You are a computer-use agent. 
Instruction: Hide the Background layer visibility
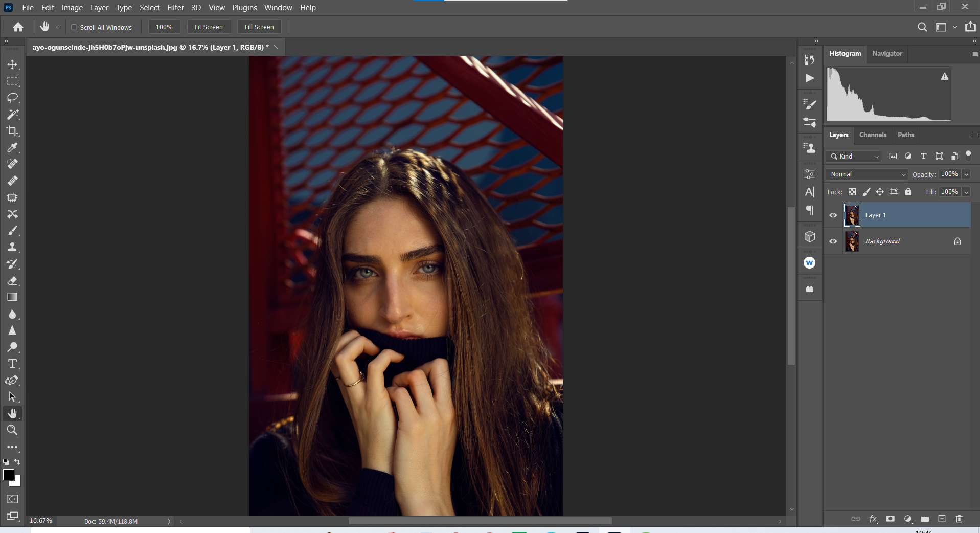(x=833, y=241)
